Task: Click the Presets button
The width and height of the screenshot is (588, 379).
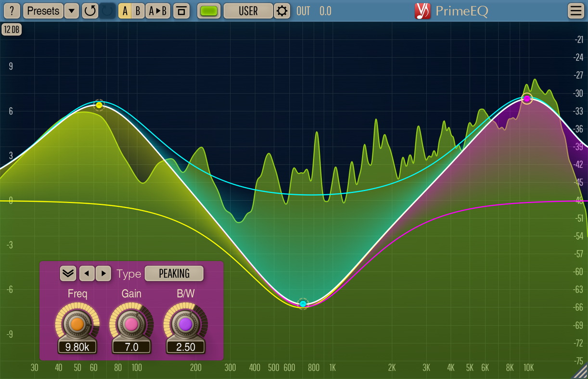Action: (x=43, y=11)
